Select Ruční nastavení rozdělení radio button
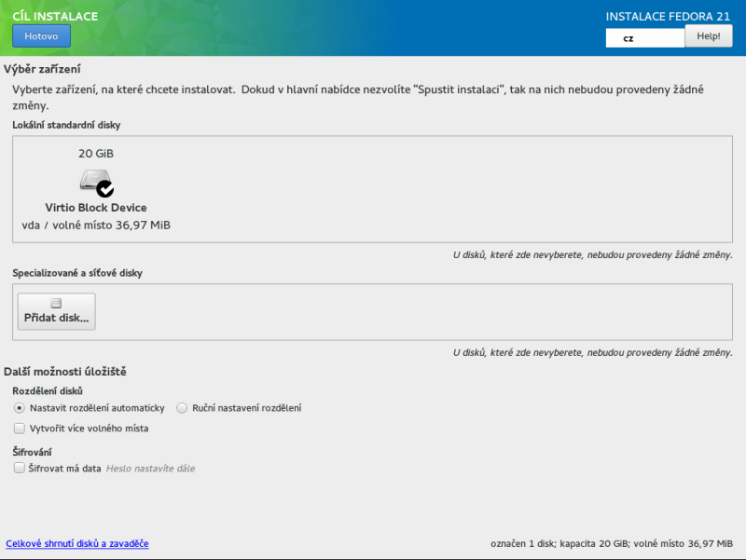The image size is (746, 560). [182, 407]
